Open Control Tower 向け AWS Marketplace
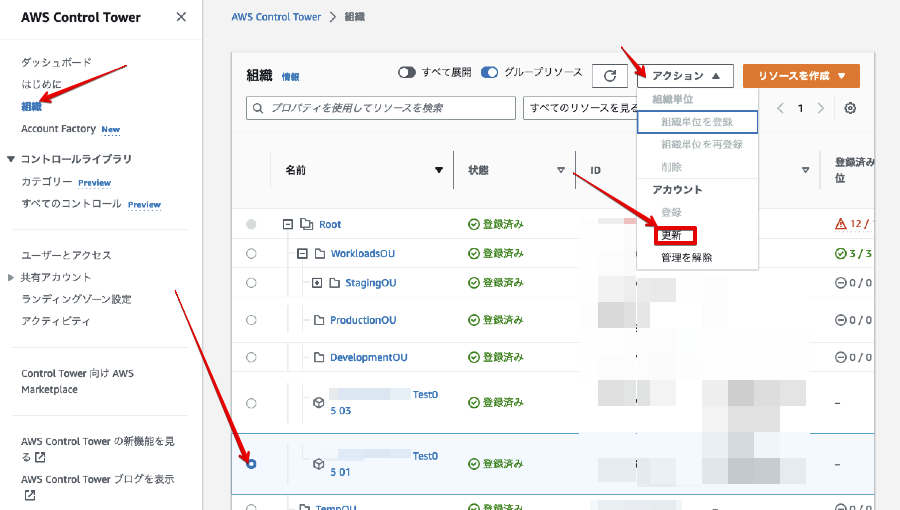The image size is (900, 510). 77,381
